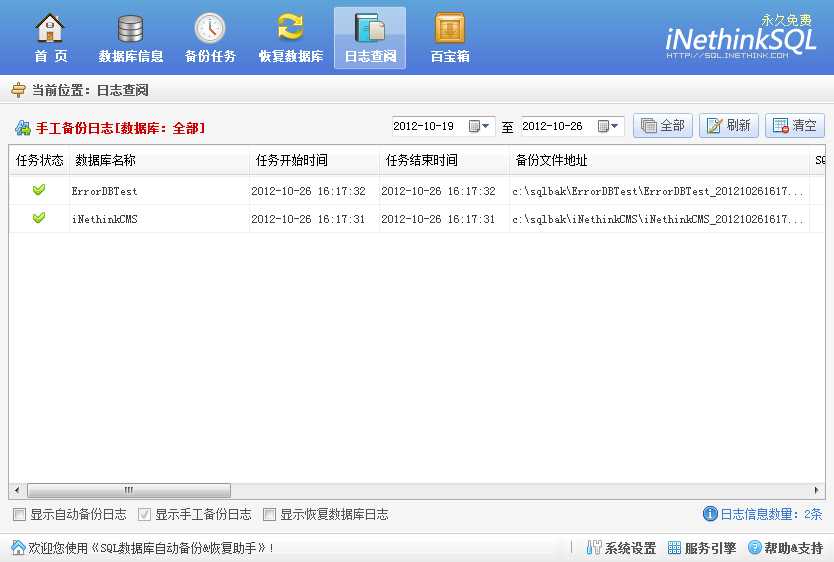Click the iNethinkSQL logo
Screen dimensions: 834x562
pyautogui.click(x=740, y=38)
